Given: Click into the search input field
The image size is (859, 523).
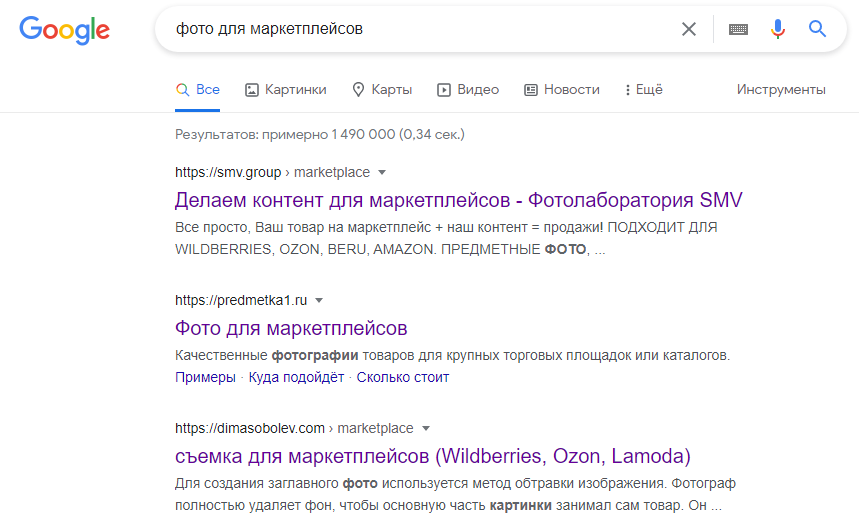Looking at the screenshot, I should [422, 29].
